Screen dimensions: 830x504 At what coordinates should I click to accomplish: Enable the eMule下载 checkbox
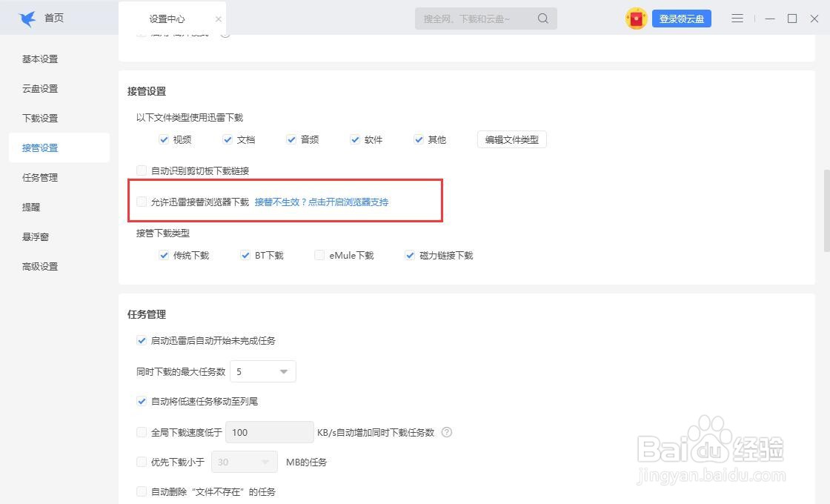tap(319, 255)
